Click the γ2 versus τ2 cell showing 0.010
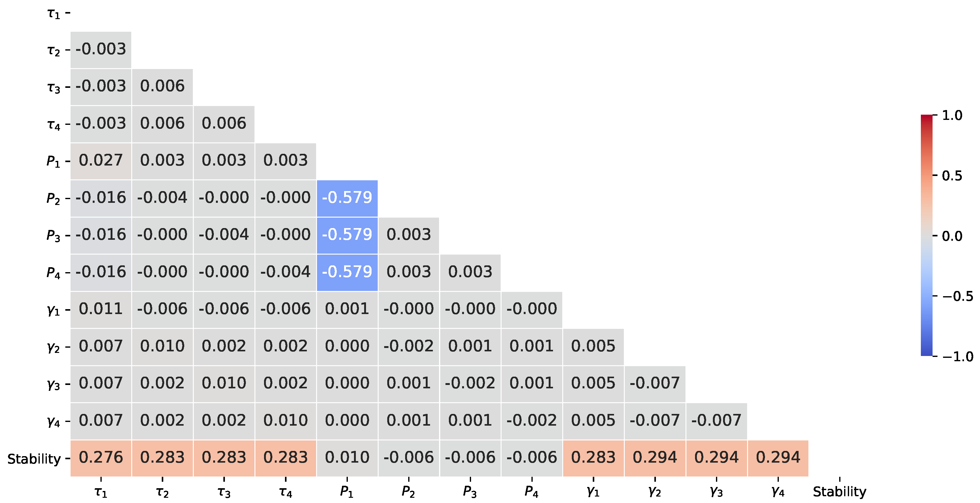This screenshot has width=980, height=503. (162, 346)
